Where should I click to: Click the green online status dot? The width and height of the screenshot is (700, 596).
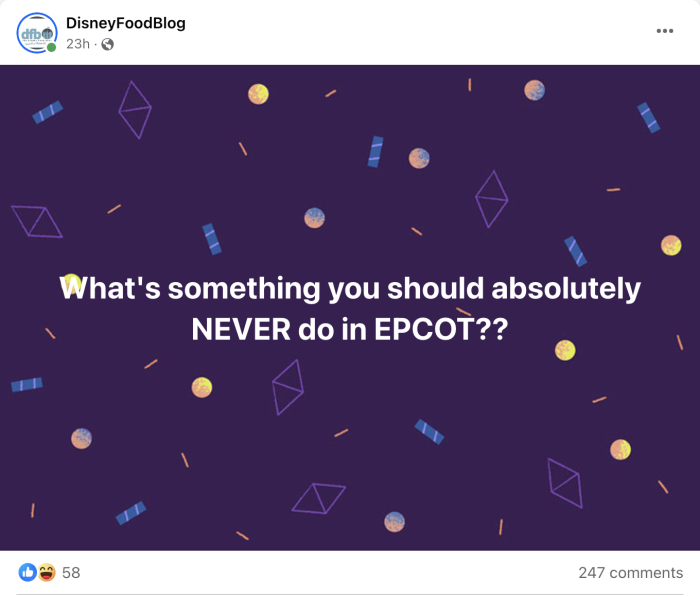click(x=52, y=47)
